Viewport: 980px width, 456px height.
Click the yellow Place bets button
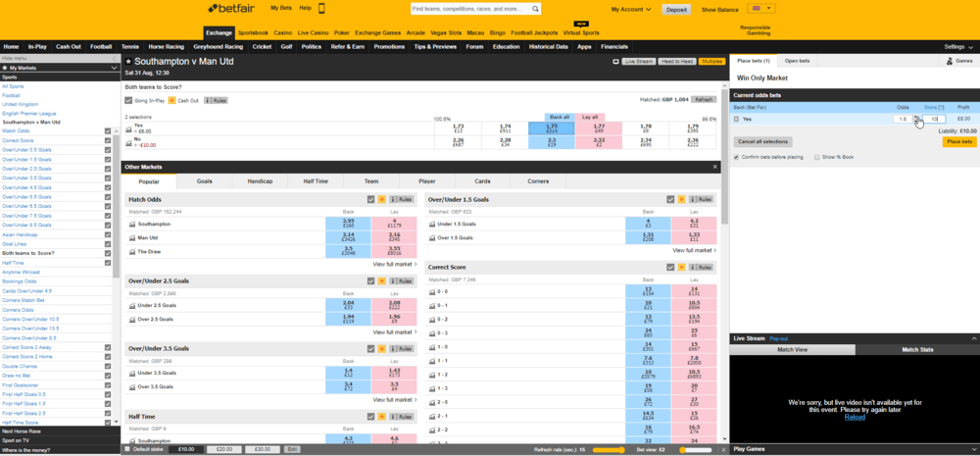(x=959, y=142)
